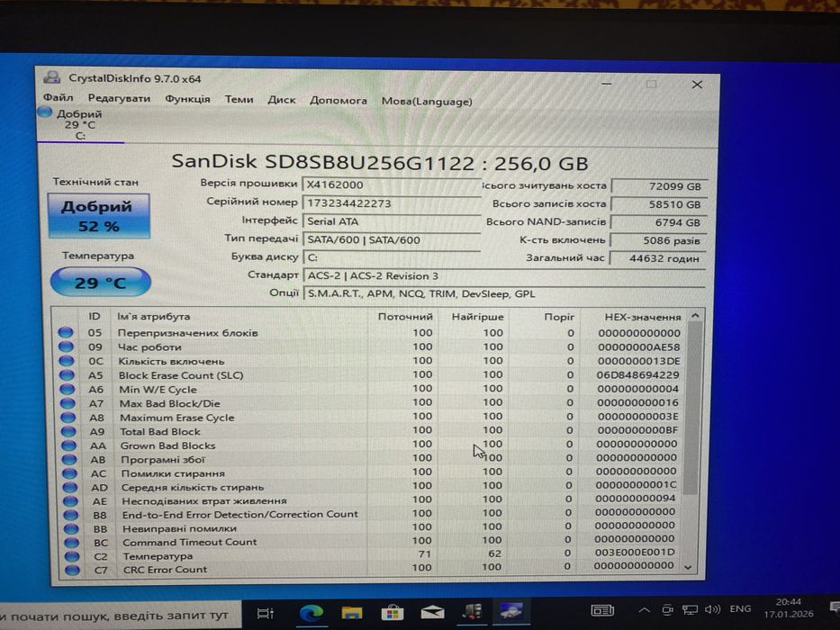Click the features field listing S.M.A.R.T., APM
The image size is (840, 630).
pyautogui.click(x=503, y=293)
